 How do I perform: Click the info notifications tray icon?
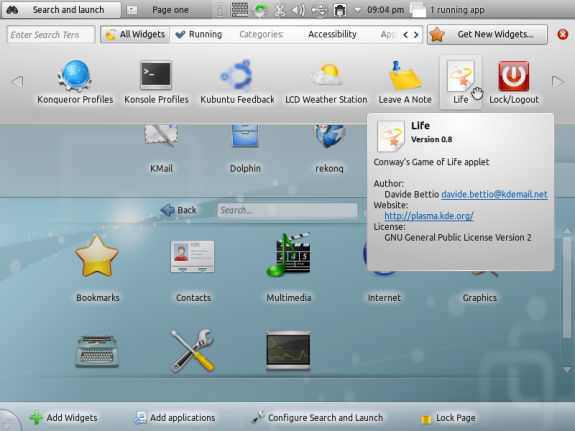[220, 10]
